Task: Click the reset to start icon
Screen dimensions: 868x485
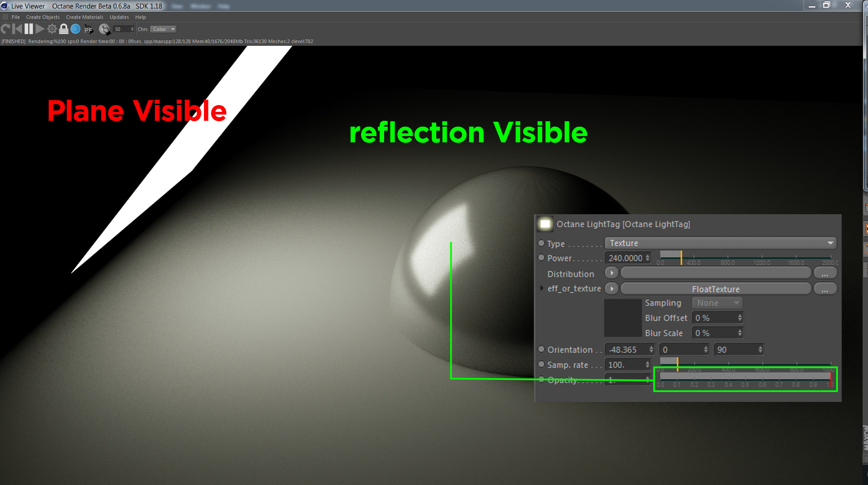Action: point(17,29)
